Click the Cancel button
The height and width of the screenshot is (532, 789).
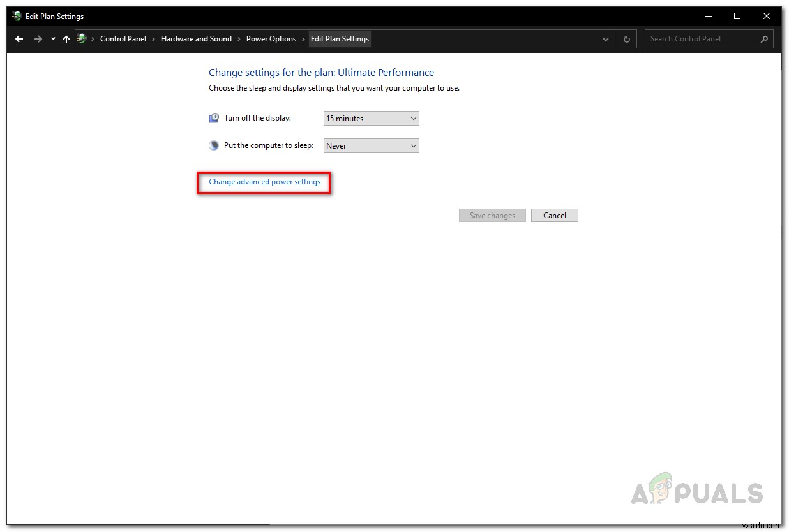(554, 215)
